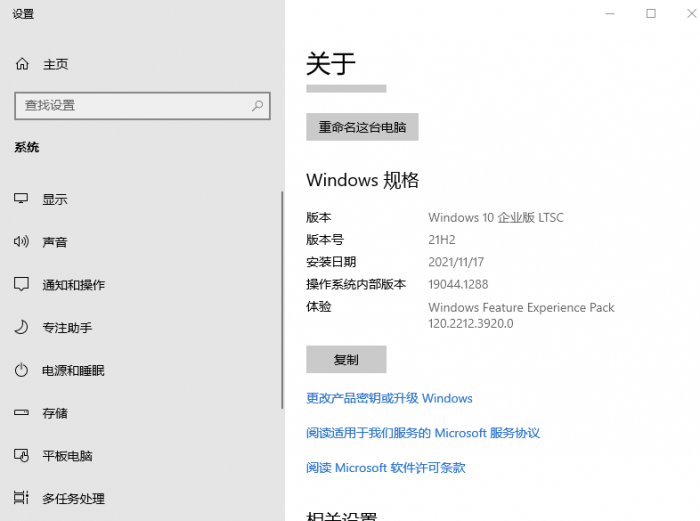Click OS build number 19044.1288
The width and height of the screenshot is (700, 521).
click(x=458, y=284)
